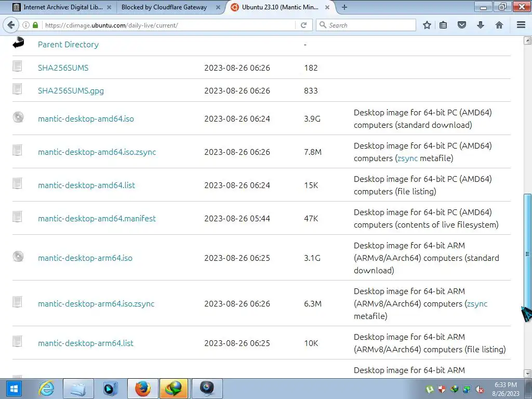Select the Ubuntu 23.10 Mantic tab
The image size is (532, 399).
280,7
